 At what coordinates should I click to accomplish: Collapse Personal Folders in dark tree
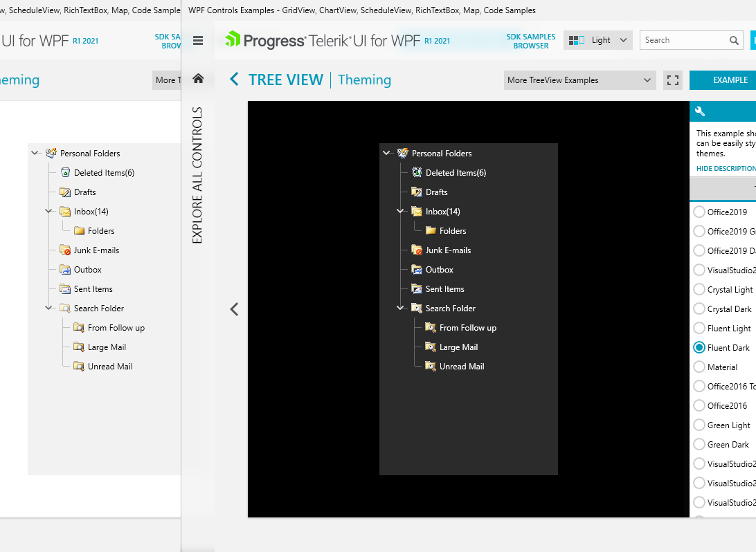[x=387, y=153]
